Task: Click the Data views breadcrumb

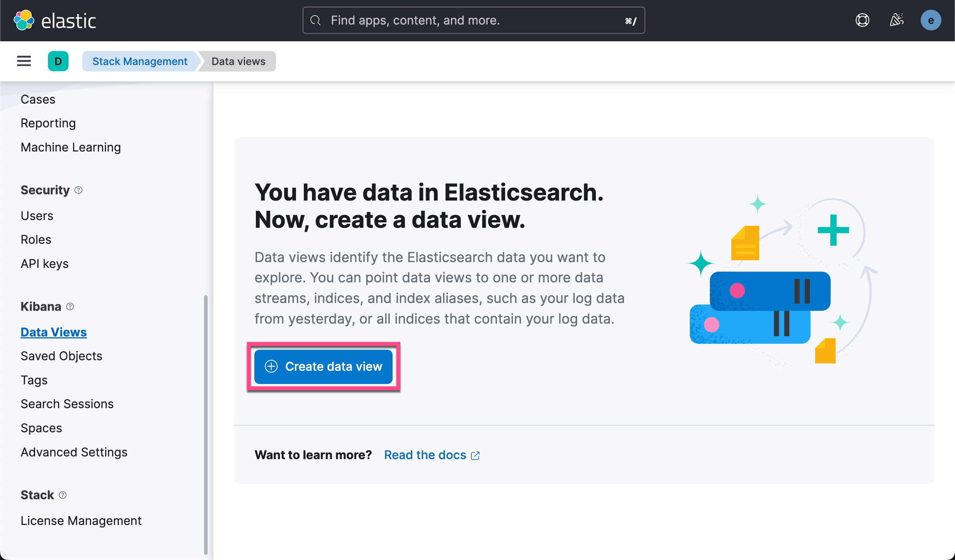Action: [238, 61]
